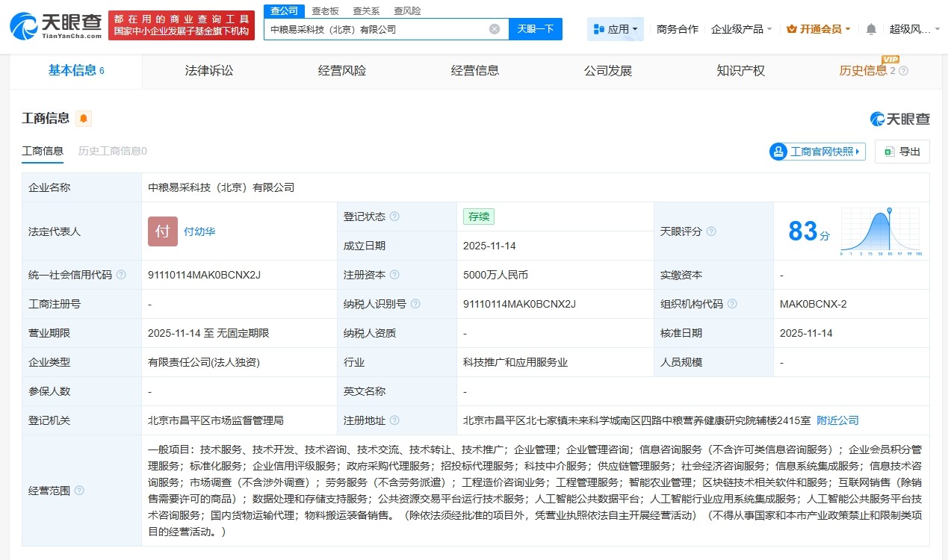The image size is (948, 560).
Task: Click the grid icon beside 应用
Action: [598, 28]
